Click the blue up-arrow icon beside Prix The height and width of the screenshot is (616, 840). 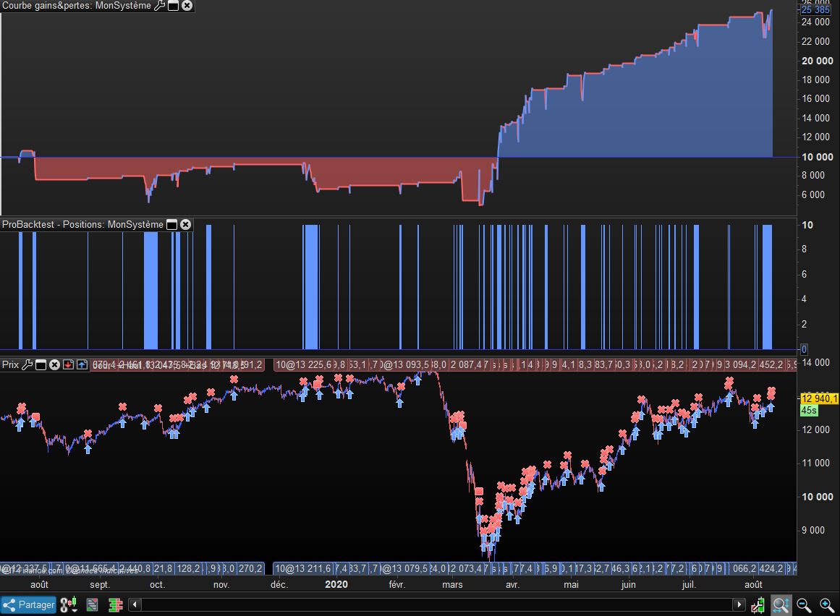pos(82,365)
